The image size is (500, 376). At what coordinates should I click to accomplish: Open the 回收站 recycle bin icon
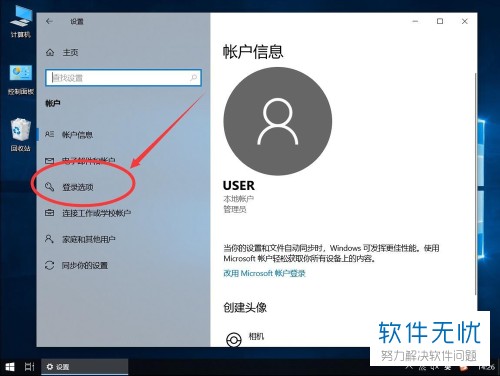(21, 135)
